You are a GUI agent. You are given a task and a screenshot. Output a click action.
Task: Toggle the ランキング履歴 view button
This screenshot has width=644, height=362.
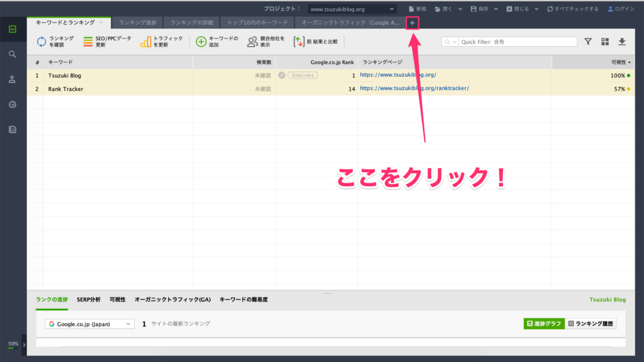click(x=591, y=324)
